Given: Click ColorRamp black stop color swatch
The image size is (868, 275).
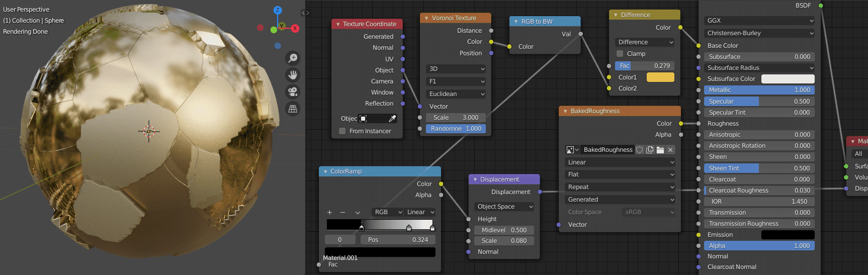Looking at the screenshot, I should click(380, 252).
